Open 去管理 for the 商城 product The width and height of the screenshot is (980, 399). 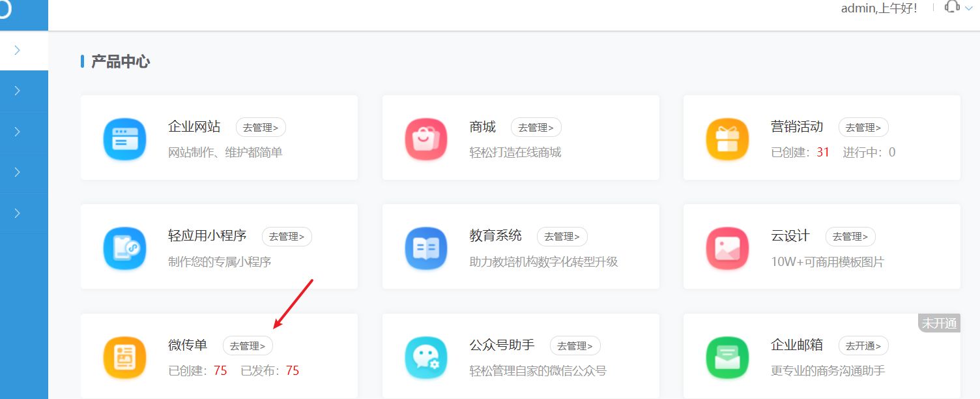click(536, 127)
